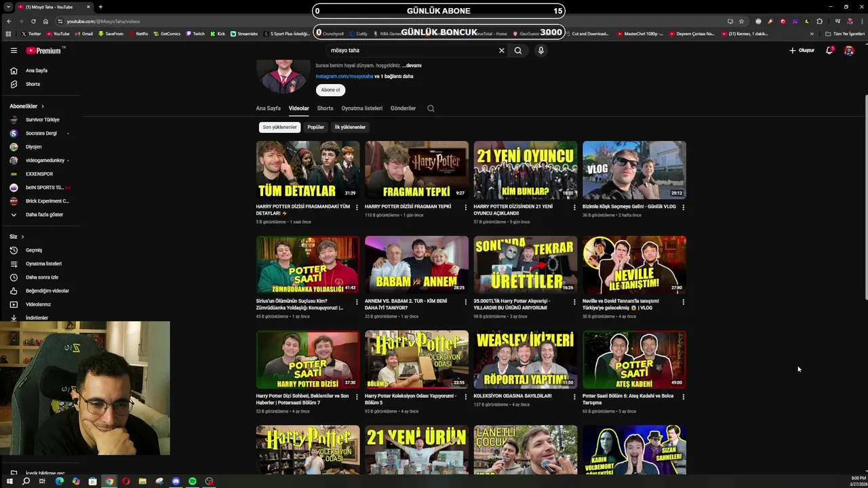Open Socrates Dergi subscription
This screenshot has width=868, height=488.
[41, 134]
